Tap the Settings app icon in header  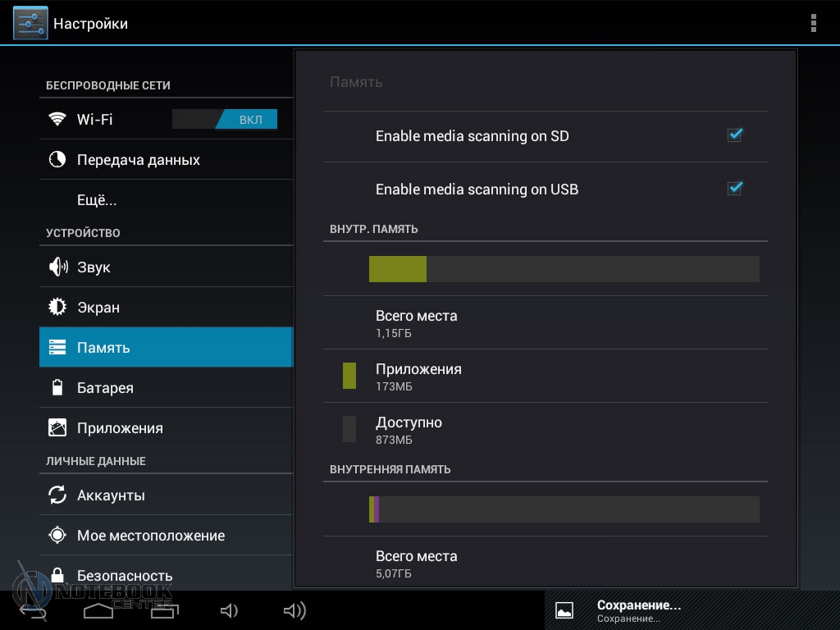tap(30, 23)
